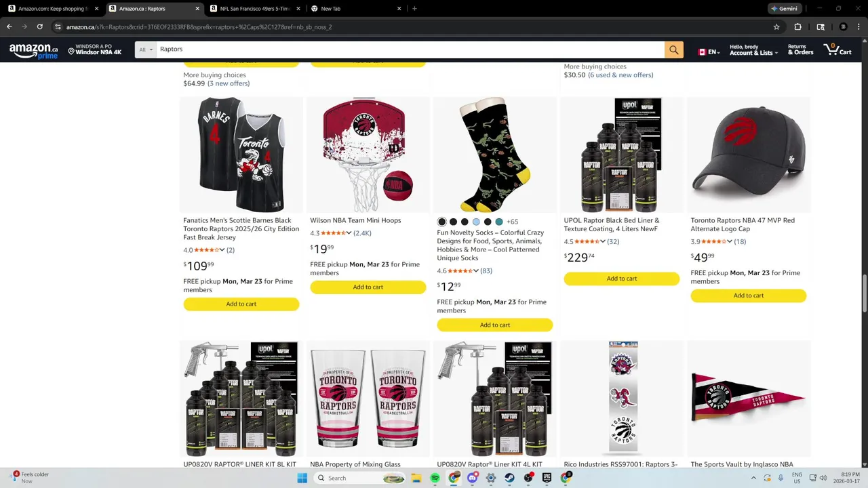The width and height of the screenshot is (868, 488).
Task: Open Spotify from the taskbar
Action: point(435,478)
